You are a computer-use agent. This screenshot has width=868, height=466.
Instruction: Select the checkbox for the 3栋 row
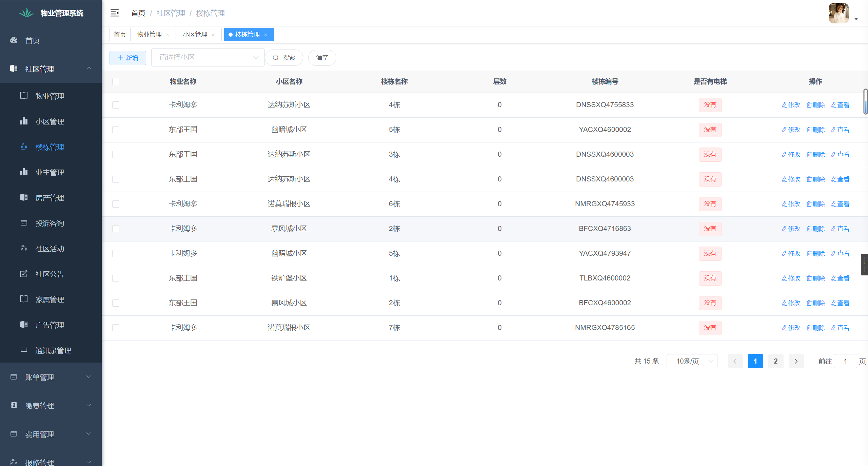coord(116,154)
